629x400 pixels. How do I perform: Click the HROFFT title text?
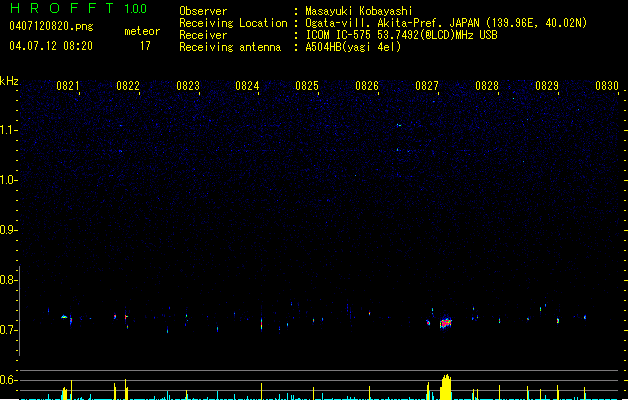62,8
